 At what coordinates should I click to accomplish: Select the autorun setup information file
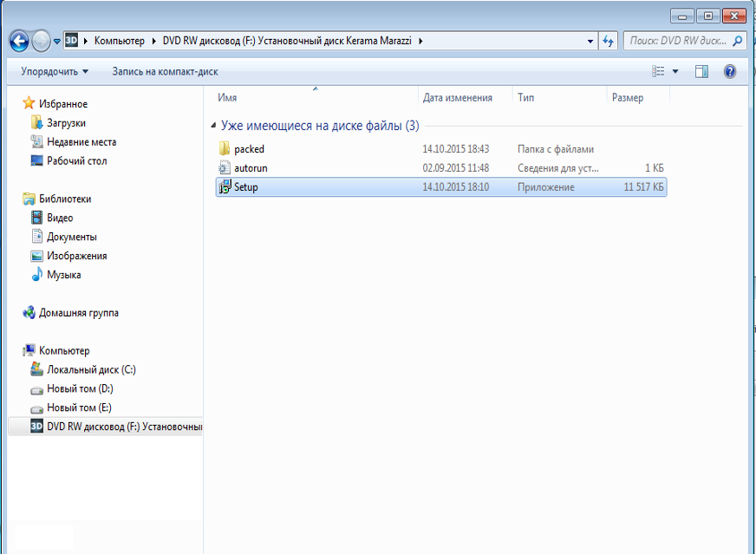[249, 168]
